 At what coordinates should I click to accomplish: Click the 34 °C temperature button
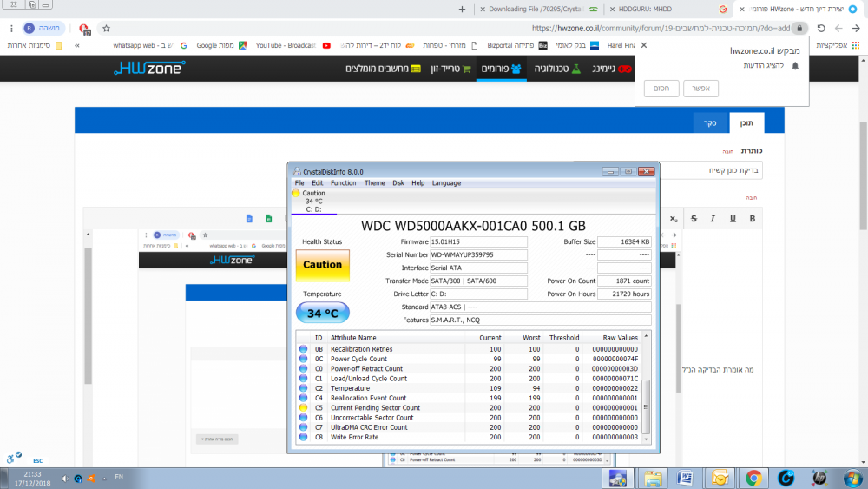[x=323, y=313]
